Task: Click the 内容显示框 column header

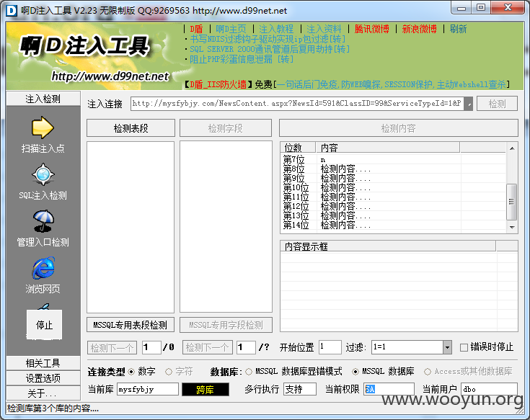Action: [388, 246]
